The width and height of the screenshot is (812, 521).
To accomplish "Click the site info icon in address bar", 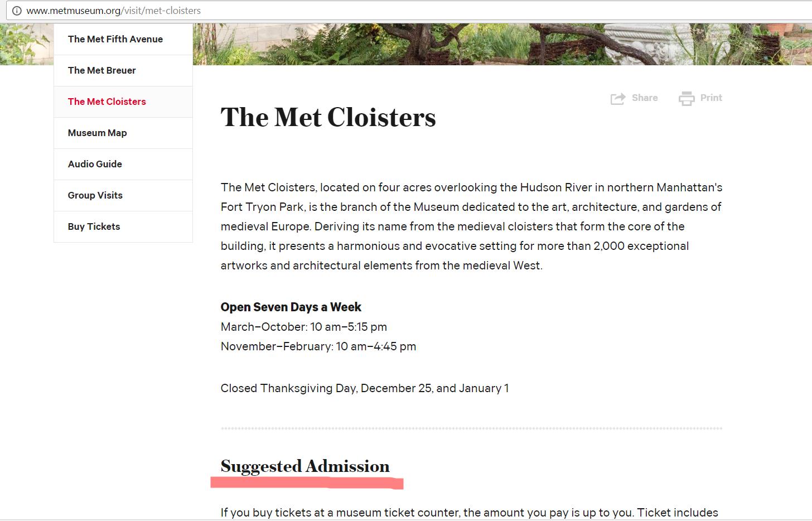I will tap(17, 11).
